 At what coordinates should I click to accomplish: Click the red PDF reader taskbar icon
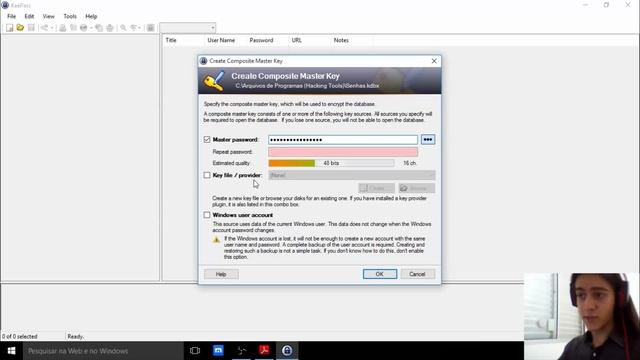(x=264, y=351)
